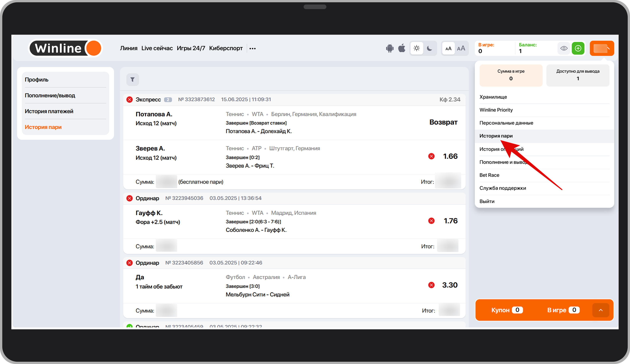This screenshot has width=630, height=364.
Task: Open the more navigation items menu
Action: pyautogui.click(x=253, y=49)
